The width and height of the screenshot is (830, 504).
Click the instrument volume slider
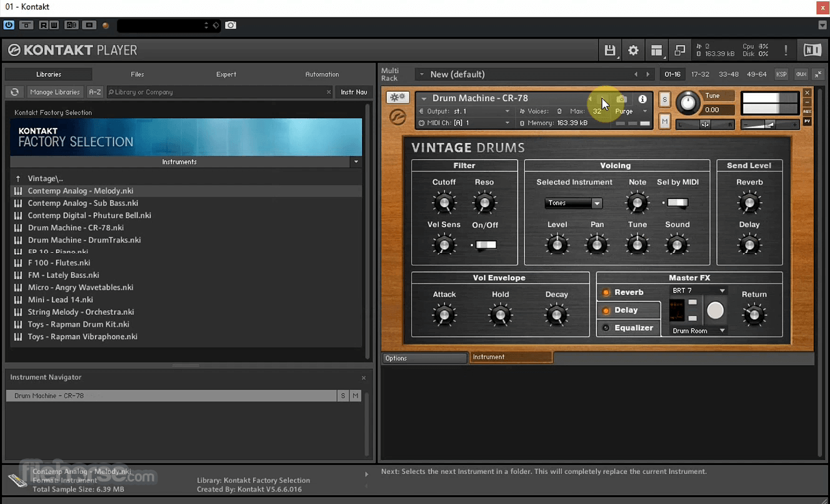[x=770, y=125]
